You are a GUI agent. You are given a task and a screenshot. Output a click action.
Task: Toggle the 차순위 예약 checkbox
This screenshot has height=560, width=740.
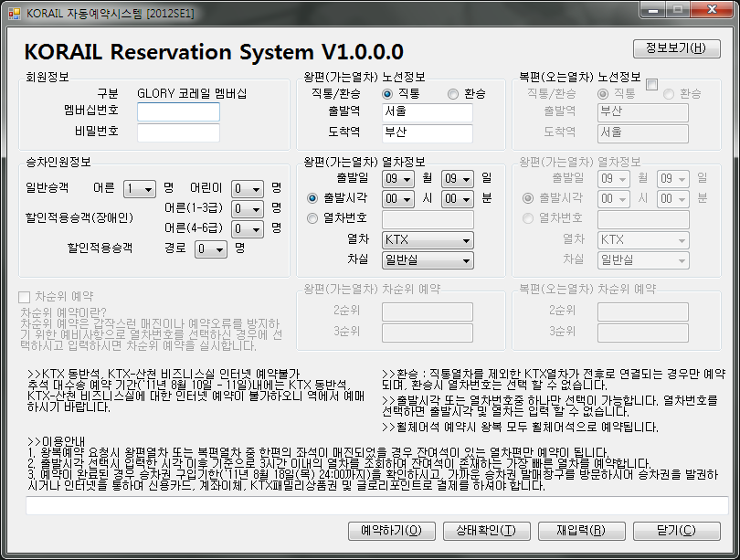tap(24, 297)
